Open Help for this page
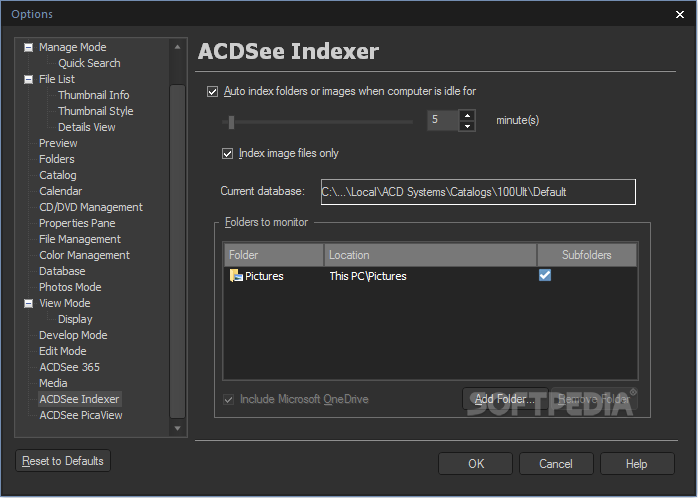Screen dimensions: 698x498 point(637,464)
